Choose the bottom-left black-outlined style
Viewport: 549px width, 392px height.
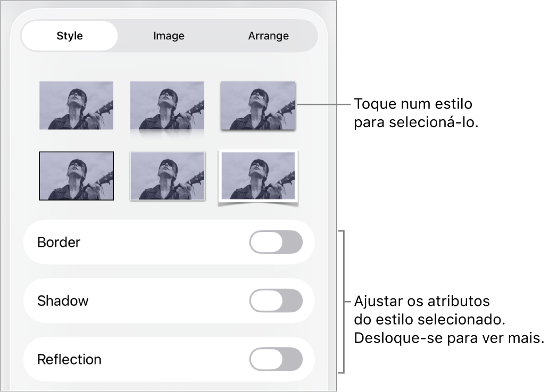point(76,176)
